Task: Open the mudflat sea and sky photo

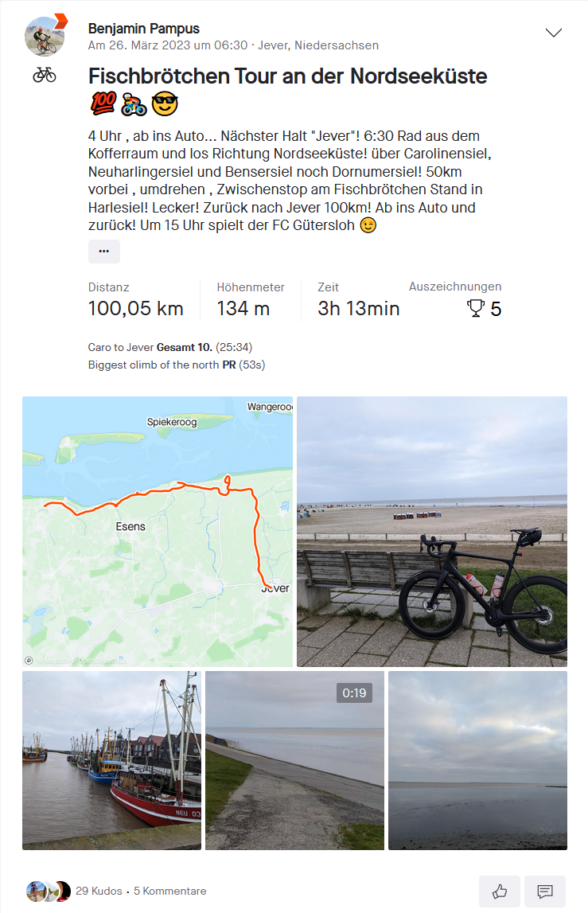Action: point(477,760)
